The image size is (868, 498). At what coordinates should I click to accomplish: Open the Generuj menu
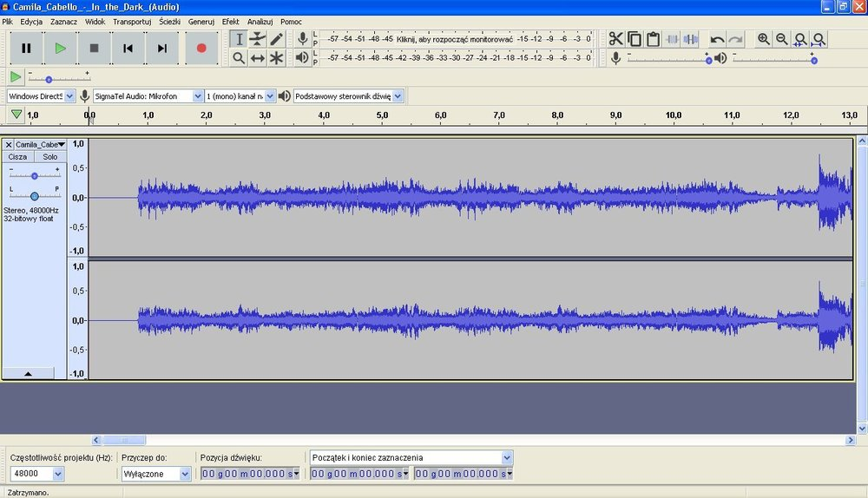pos(201,22)
